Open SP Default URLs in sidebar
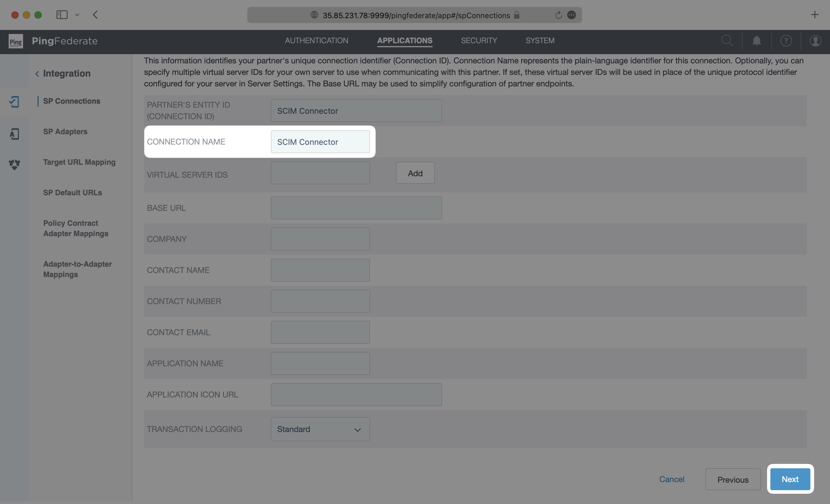 tap(73, 193)
